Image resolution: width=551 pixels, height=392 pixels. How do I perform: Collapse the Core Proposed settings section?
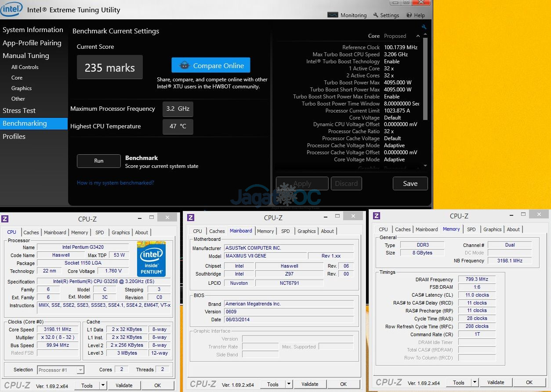[418, 36]
